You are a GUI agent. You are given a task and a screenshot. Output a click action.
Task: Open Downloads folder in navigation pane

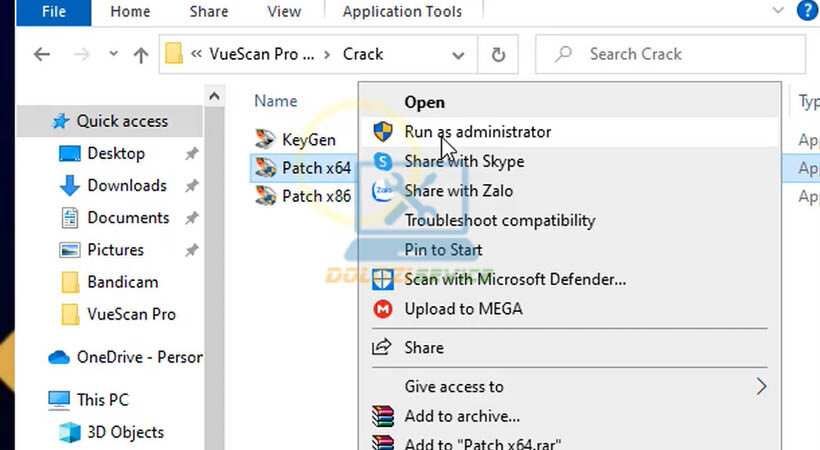[126, 186]
